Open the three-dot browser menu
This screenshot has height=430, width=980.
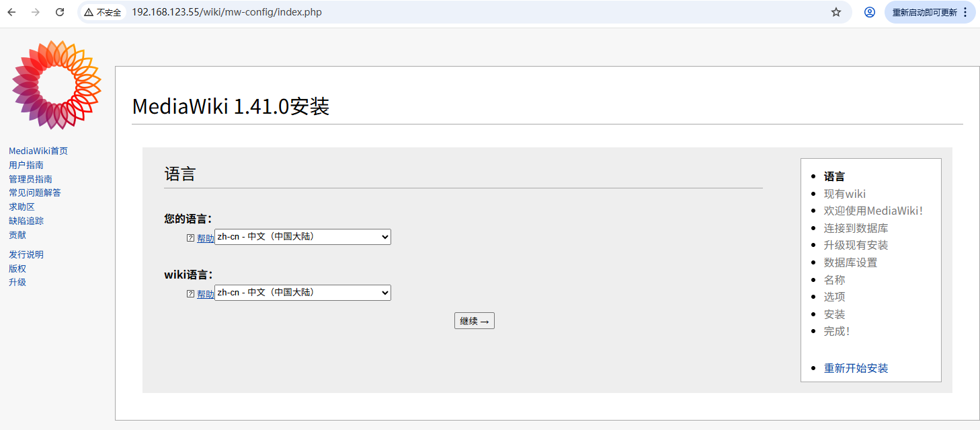point(966,12)
